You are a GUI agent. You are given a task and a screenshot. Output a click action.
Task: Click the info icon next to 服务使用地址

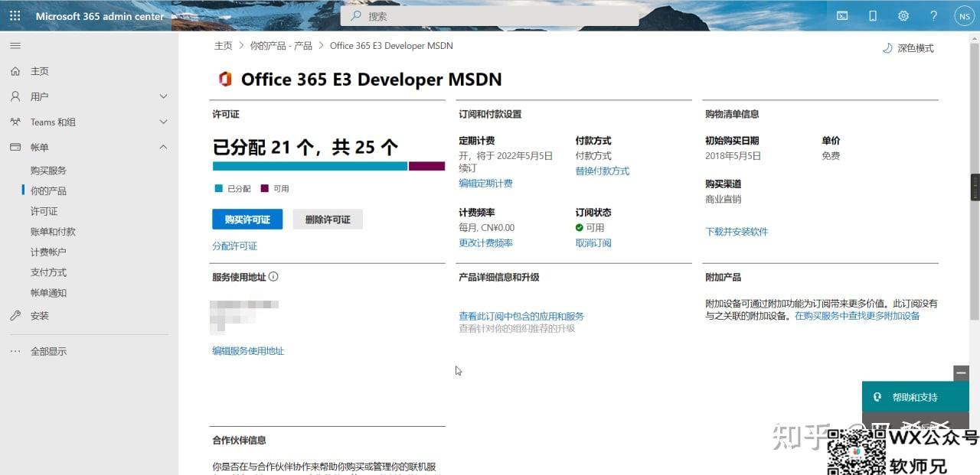click(273, 277)
